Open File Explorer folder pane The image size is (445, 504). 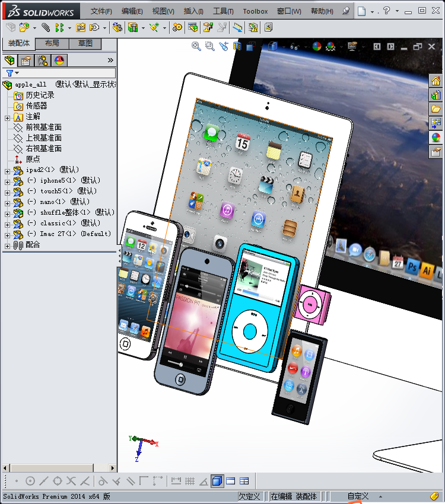point(436,109)
